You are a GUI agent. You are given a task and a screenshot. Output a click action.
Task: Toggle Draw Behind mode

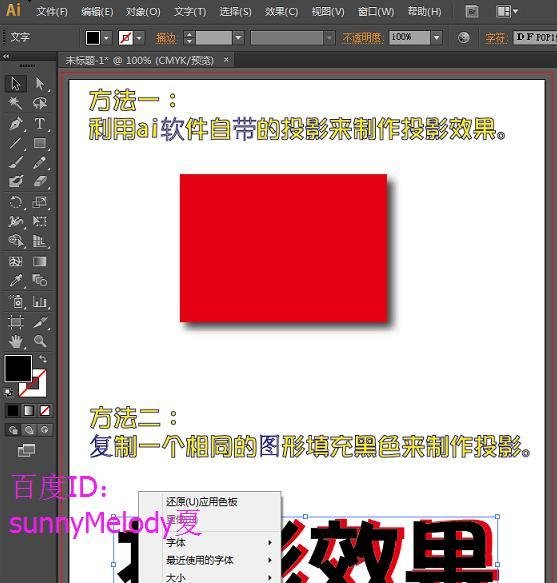[x=29, y=430]
